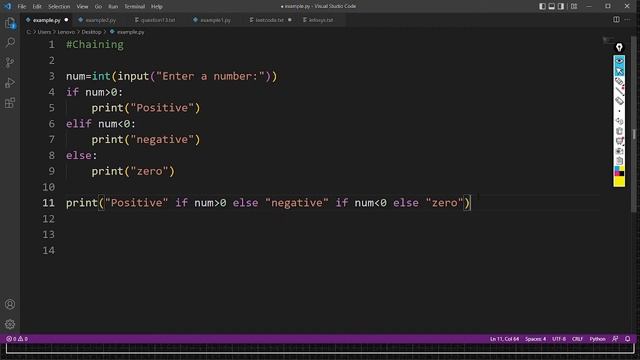This screenshot has height=360, width=640.
Task: Switch to the leetcode.txt tab
Action: (x=269, y=20)
